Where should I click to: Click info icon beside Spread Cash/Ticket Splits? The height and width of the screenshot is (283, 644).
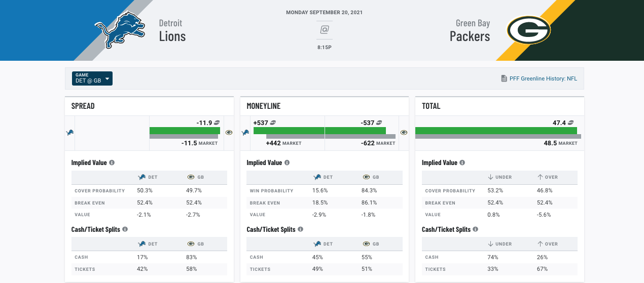coord(125,229)
